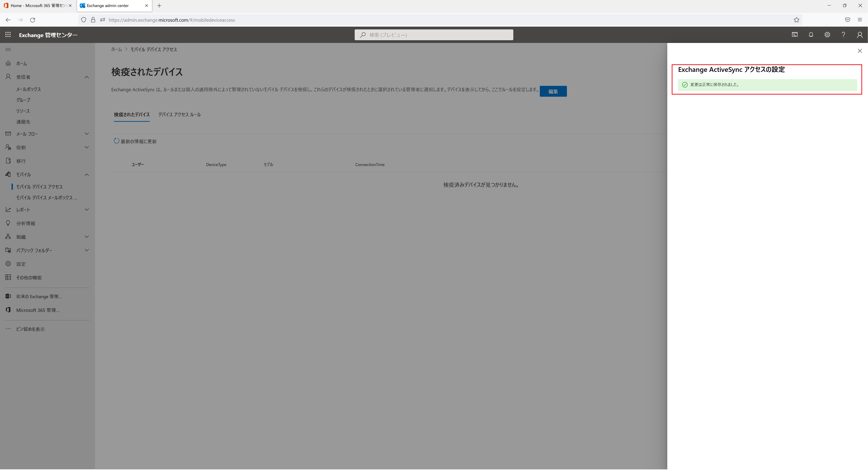868x472 pixels.
Task: Bookmark this page with star icon
Action: point(796,20)
